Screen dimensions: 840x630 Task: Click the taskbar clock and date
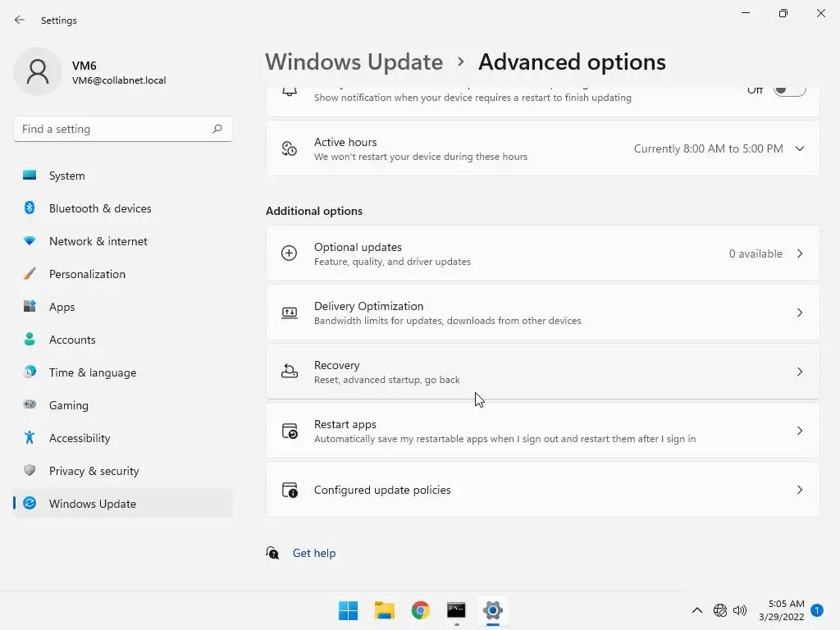(x=782, y=610)
